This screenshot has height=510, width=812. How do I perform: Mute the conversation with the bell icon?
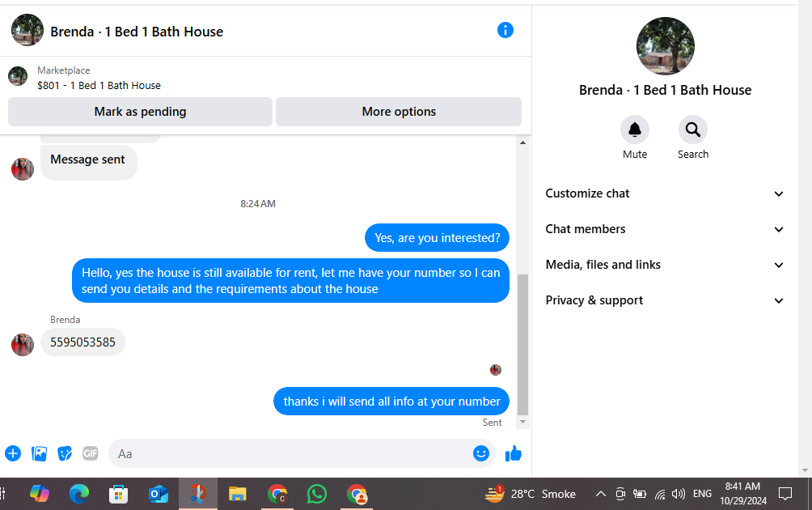634,130
